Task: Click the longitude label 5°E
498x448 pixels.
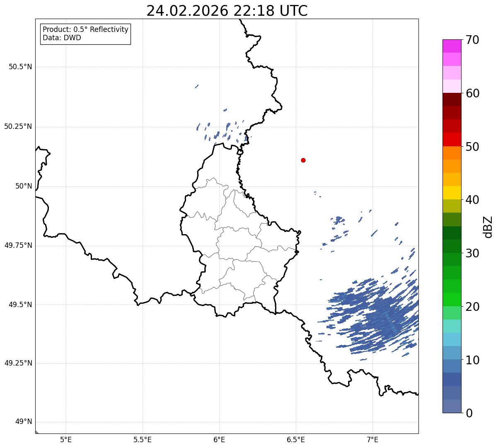Action: 66,439
